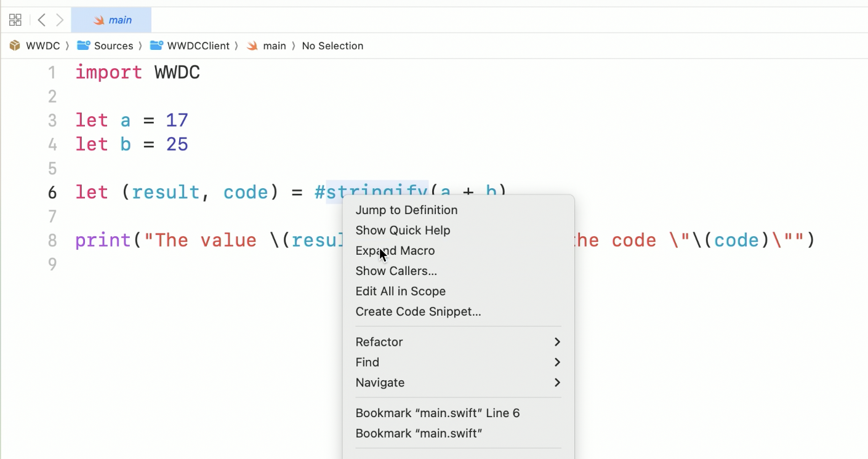
Task: Click WWDC module name on line 1
Action: 177,73
